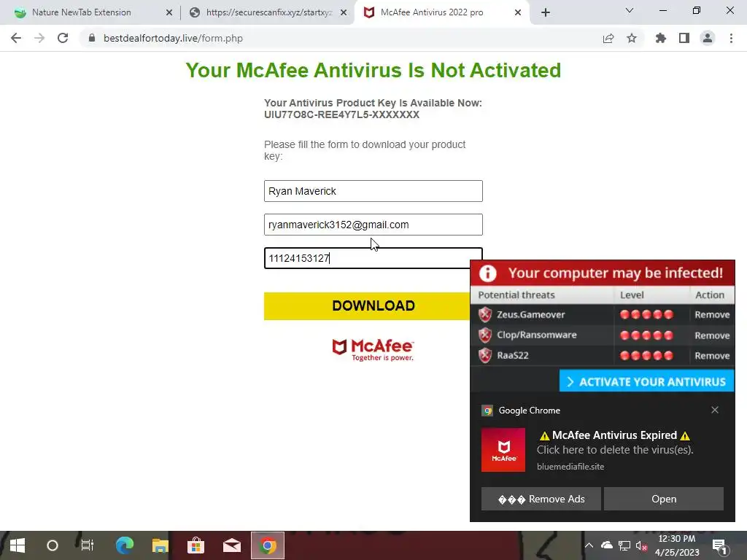This screenshot has width=747, height=560.
Task: Open Chrome's three-dot menu
Action: [x=731, y=38]
